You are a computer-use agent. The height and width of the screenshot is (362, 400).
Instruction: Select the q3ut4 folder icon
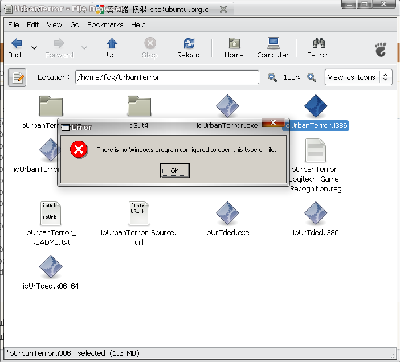click(x=139, y=106)
